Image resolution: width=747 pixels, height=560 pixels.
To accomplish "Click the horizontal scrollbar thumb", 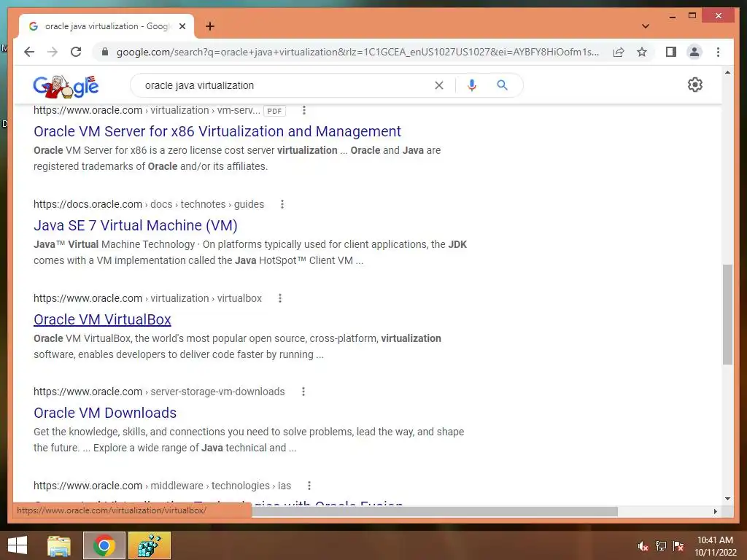I will click(435, 511).
